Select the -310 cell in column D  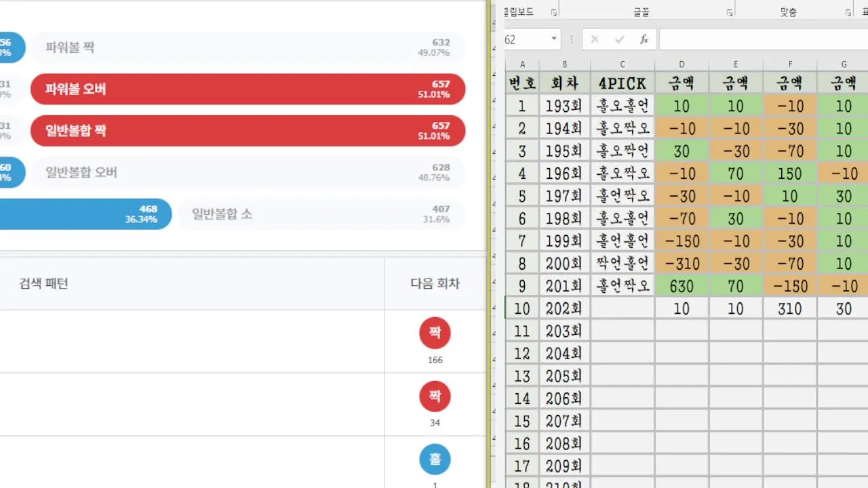click(x=682, y=263)
